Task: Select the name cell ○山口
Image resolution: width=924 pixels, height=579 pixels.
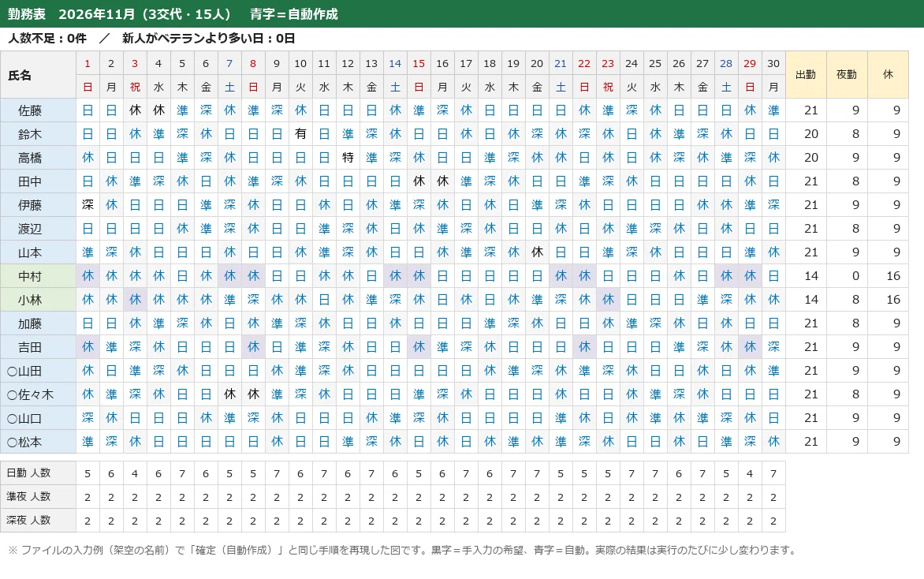Action: tap(39, 417)
